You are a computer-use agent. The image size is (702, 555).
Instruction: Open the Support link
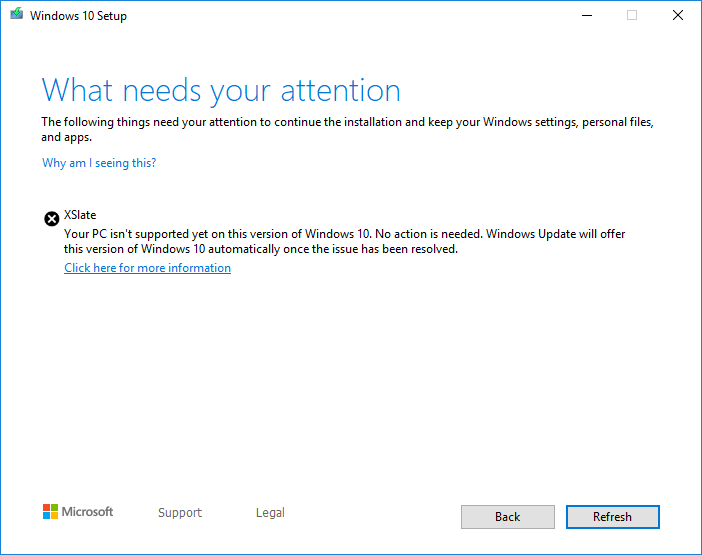click(180, 512)
